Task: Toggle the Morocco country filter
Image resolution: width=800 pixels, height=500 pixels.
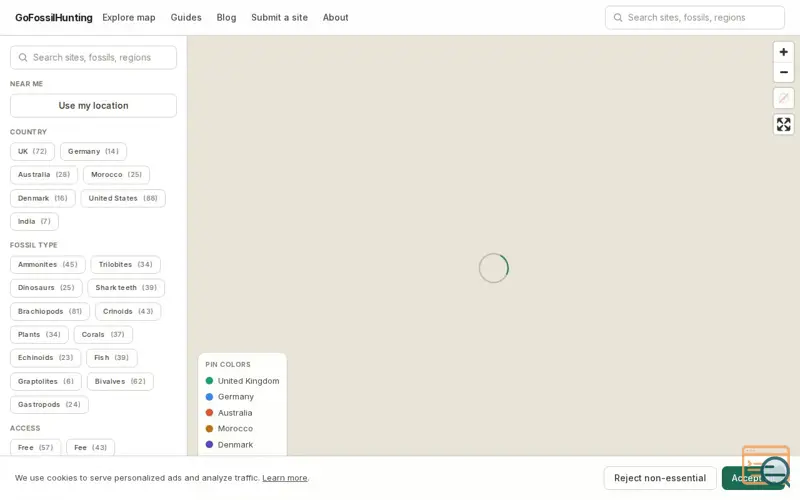Action: pyautogui.click(x=116, y=174)
